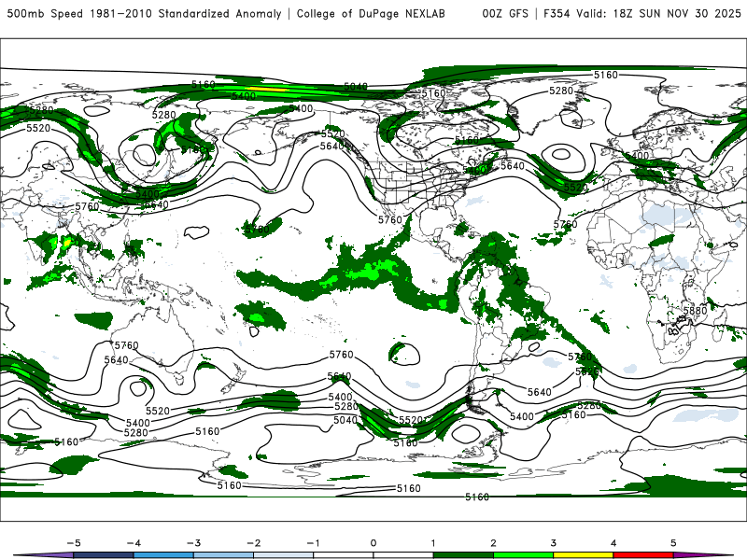Image resolution: width=747 pixels, height=560 pixels.
Task: Click the "5040" contour label in the Arctic
Action: [x=356, y=87]
